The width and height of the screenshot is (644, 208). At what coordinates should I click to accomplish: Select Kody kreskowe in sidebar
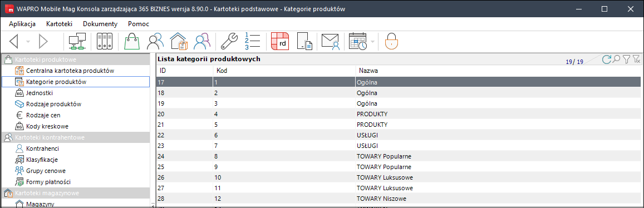tap(47, 126)
